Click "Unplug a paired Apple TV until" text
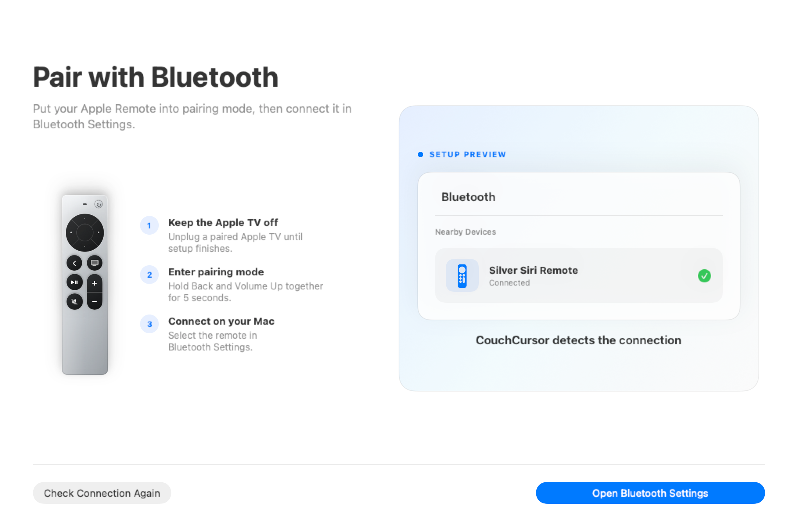 [235, 237]
